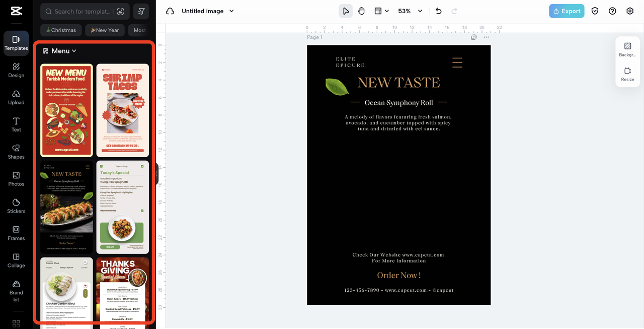Open the Resize tool in the right panel
The width and height of the screenshot is (644, 329).
627,74
